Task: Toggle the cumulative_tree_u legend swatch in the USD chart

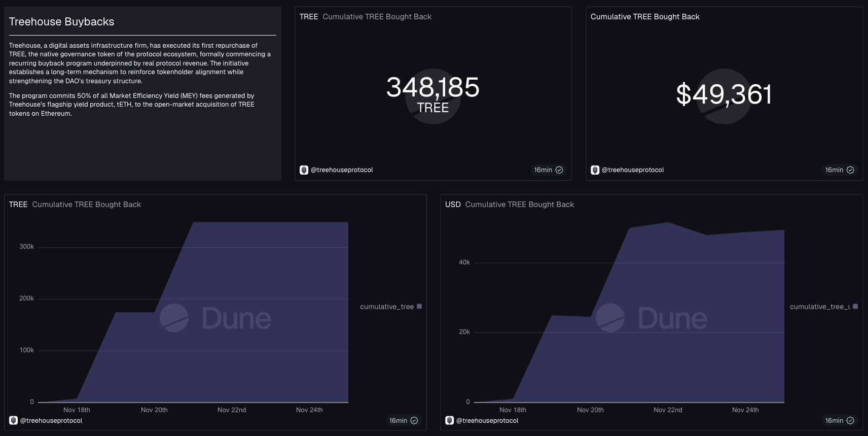Action: tap(855, 307)
